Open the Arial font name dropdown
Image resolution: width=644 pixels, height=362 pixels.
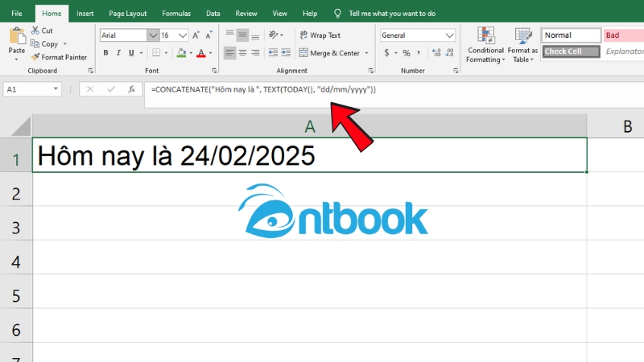coord(153,35)
